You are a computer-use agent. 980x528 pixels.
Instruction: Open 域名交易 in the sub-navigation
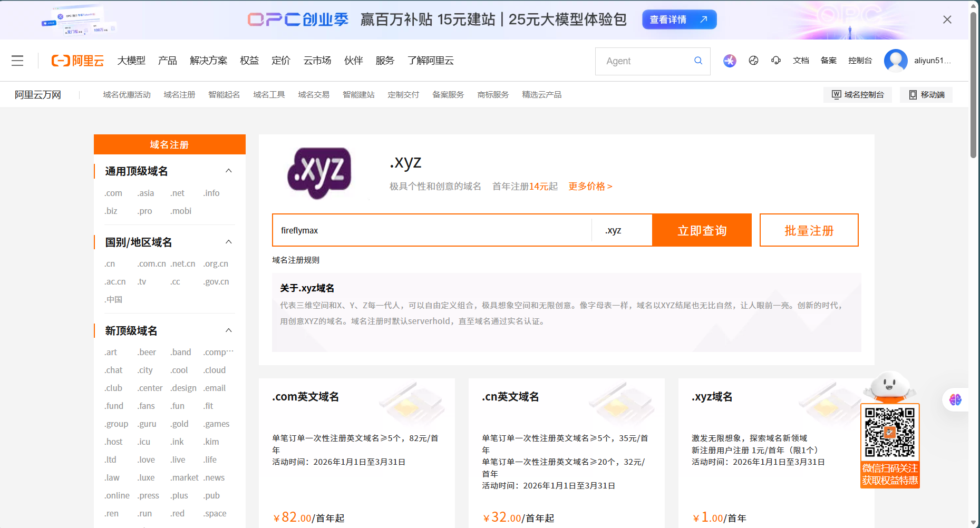pos(314,95)
